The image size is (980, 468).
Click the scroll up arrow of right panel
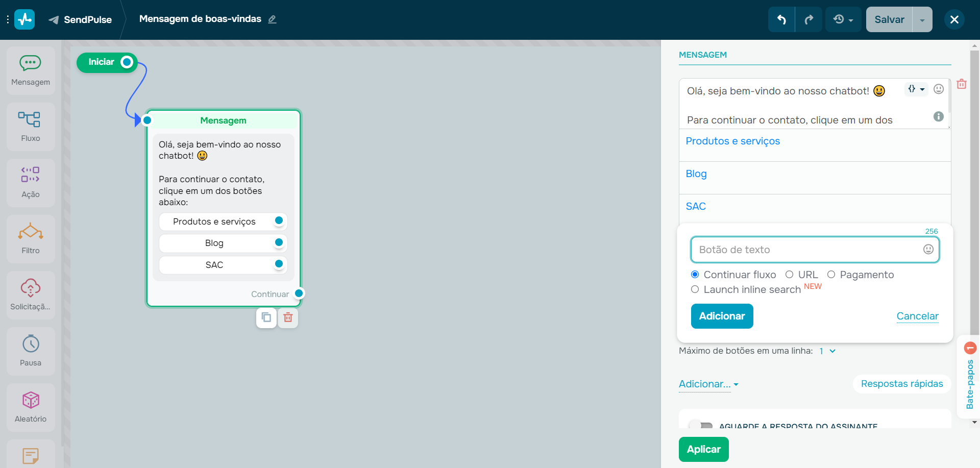pyautogui.click(x=974, y=46)
